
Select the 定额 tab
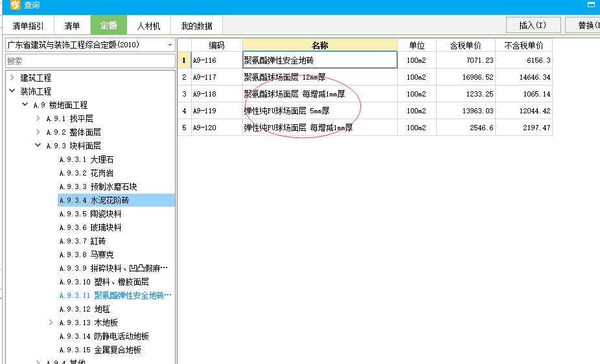109,25
